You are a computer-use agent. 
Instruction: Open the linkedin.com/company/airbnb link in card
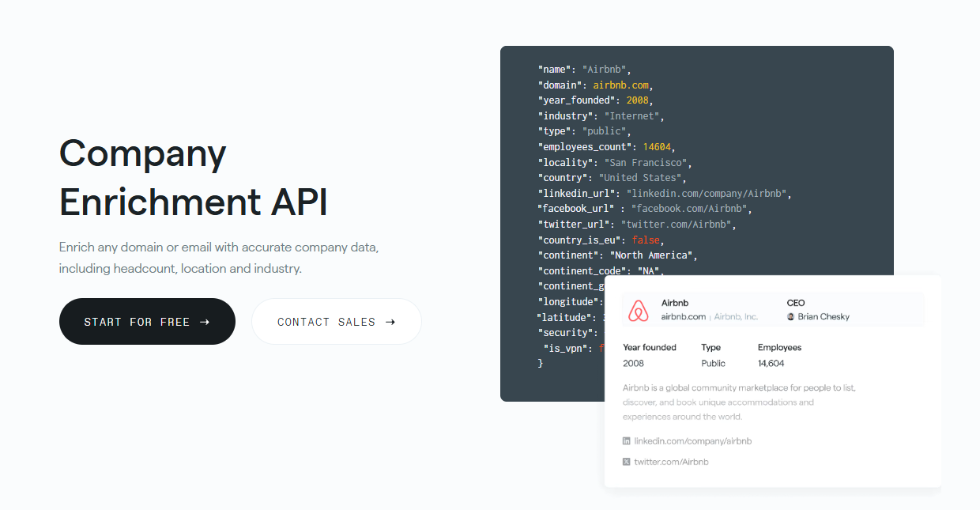692,441
